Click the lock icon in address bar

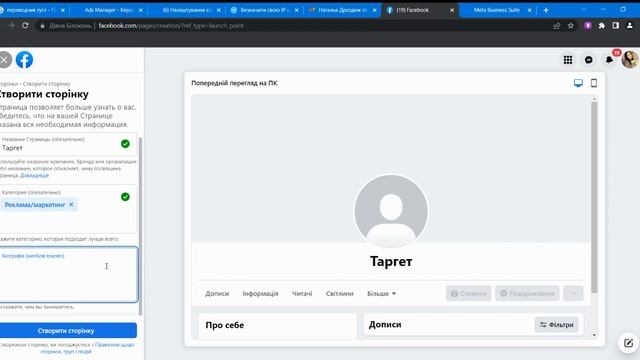point(42,26)
